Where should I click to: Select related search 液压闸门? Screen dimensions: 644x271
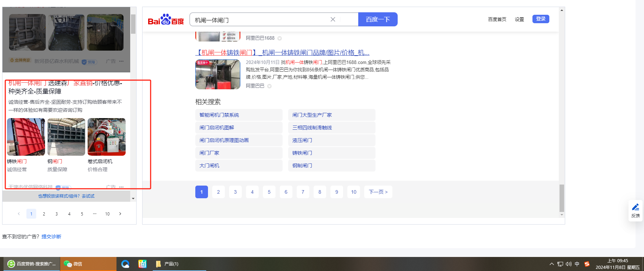[332, 140]
